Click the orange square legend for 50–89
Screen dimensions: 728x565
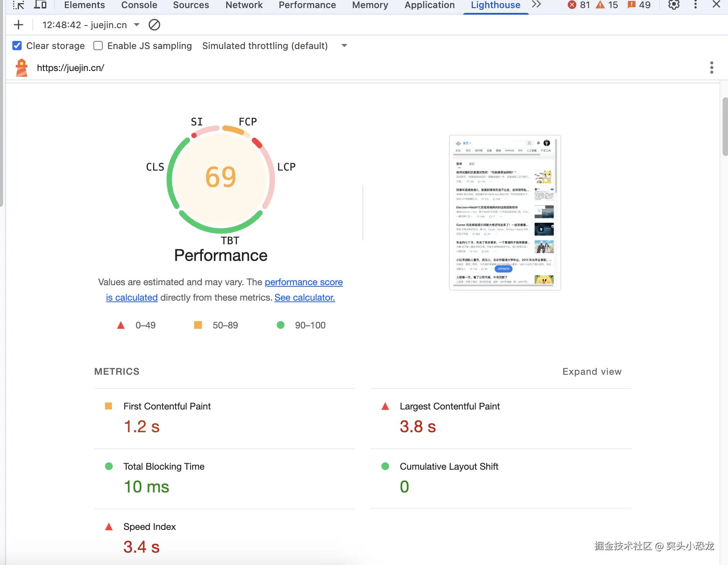(x=198, y=325)
